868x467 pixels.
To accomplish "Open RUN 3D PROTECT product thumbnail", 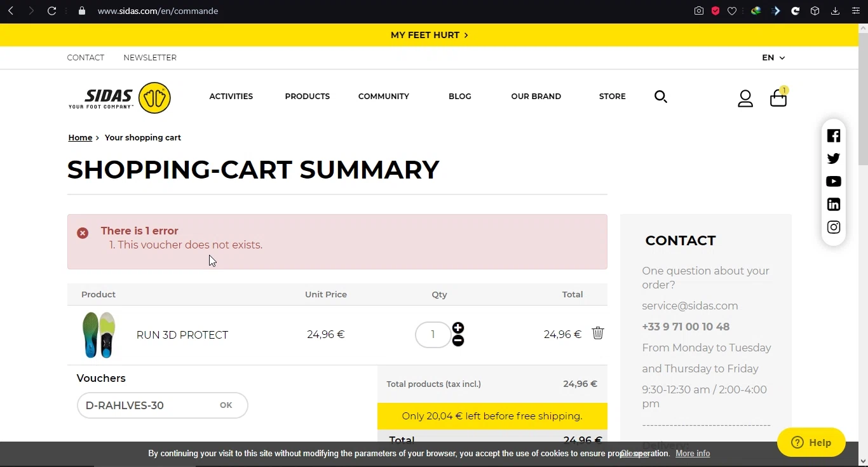I will (x=99, y=335).
